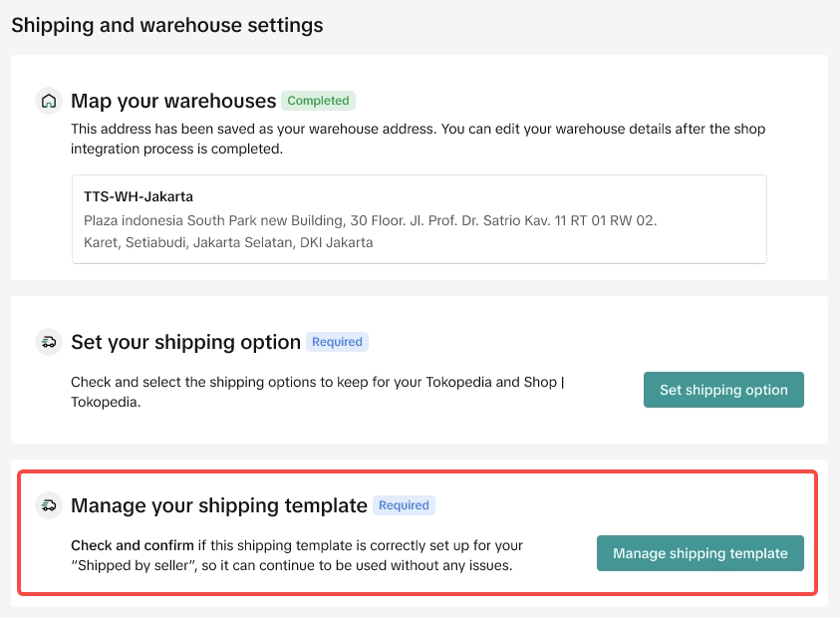Click the Shipping and warehouse settings title
Image resolution: width=840 pixels, height=618 pixels.
click(x=167, y=24)
